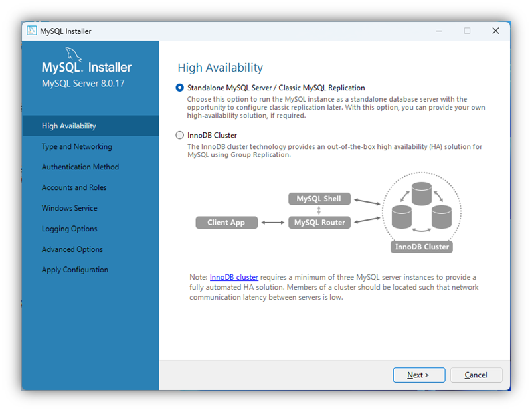
Task: Click the MySQL Installer title bar icon
Action: (32, 31)
